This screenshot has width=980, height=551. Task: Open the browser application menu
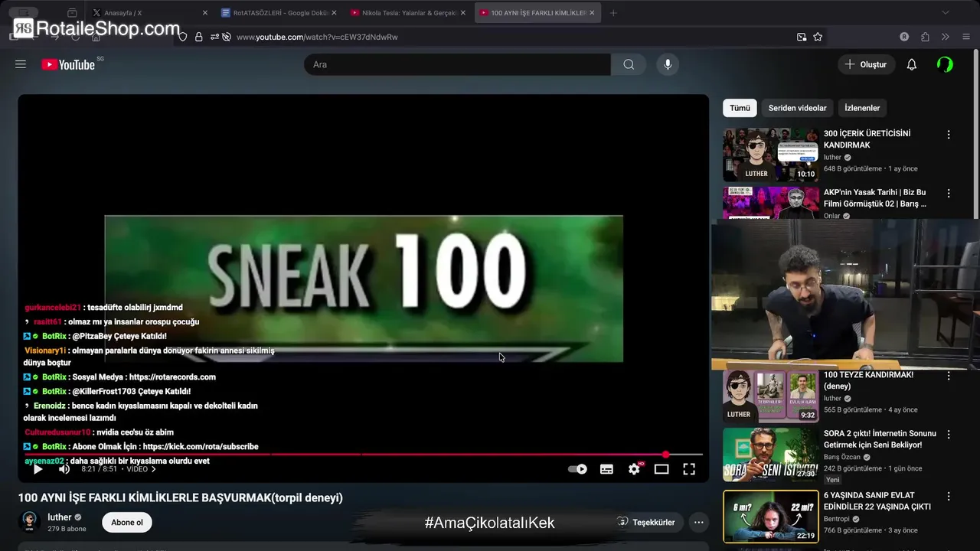click(x=966, y=37)
